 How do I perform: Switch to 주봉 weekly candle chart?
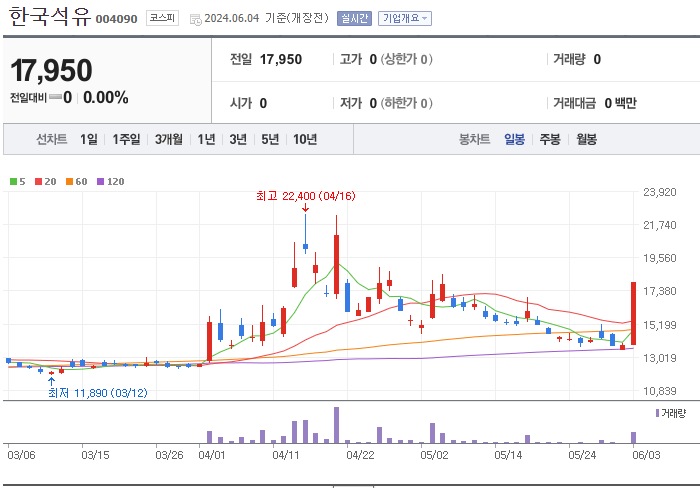[x=550, y=139]
